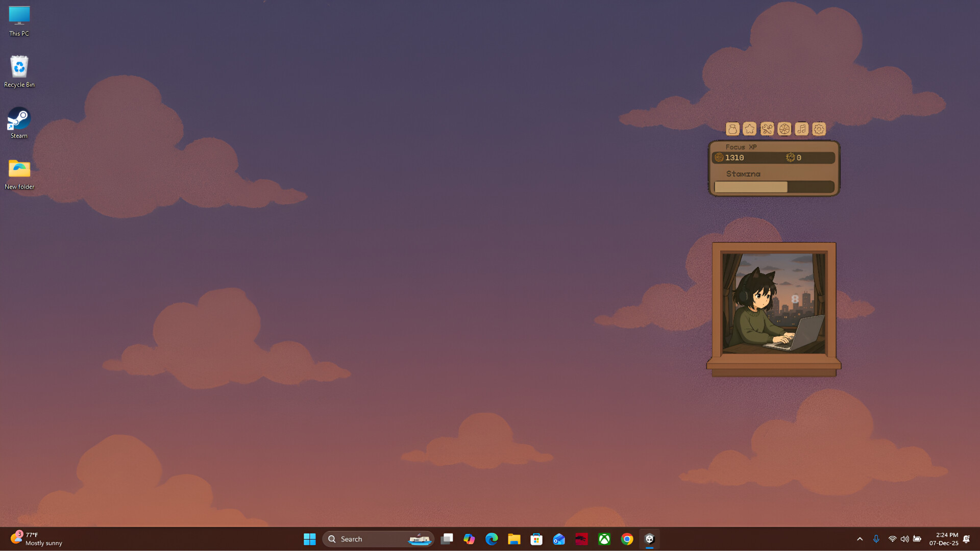Mute sound via the speaker tray icon
980x551 pixels.
click(905, 539)
